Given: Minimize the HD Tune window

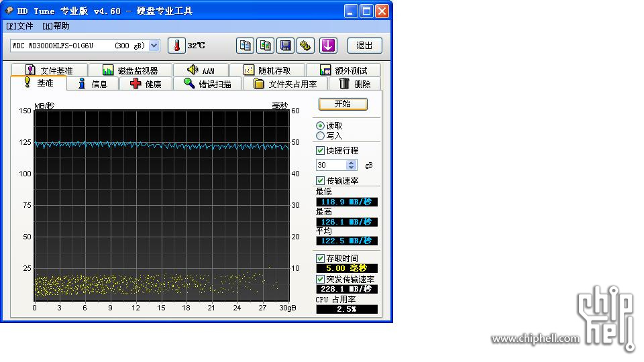Looking at the screenshot, I should 351,11.
